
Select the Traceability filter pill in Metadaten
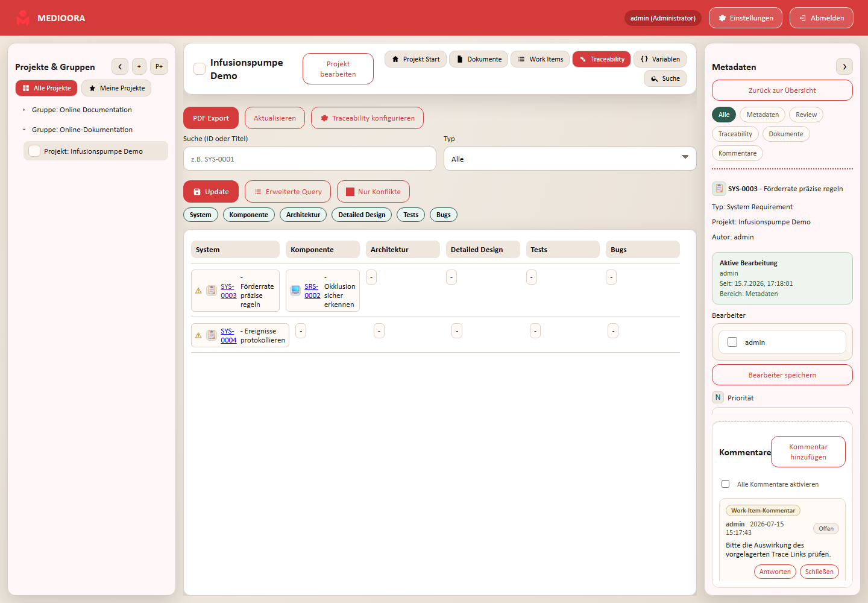point(735,134)
